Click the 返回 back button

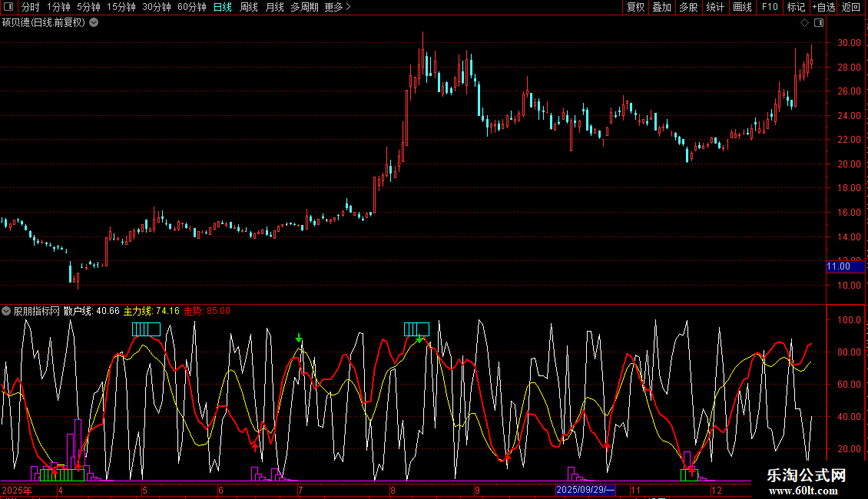click(x=851, y=7)
